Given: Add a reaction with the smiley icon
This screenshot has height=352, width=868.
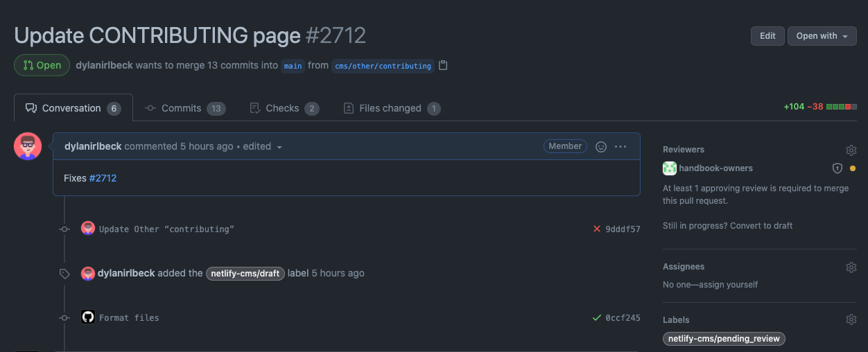Looking at the screenshot, I should point(601,147).
